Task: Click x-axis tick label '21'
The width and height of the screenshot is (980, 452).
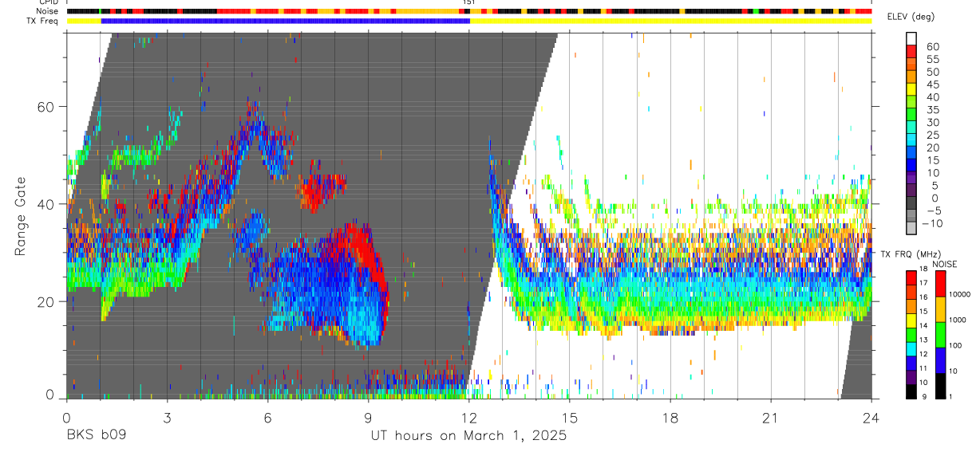Action: coord(771,417)
